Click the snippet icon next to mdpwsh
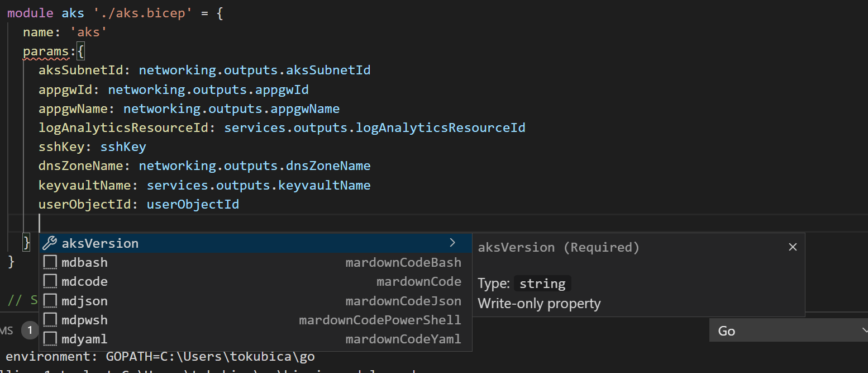Image resolution: width=868 pixels, height=373 pixels. [50, 320]
